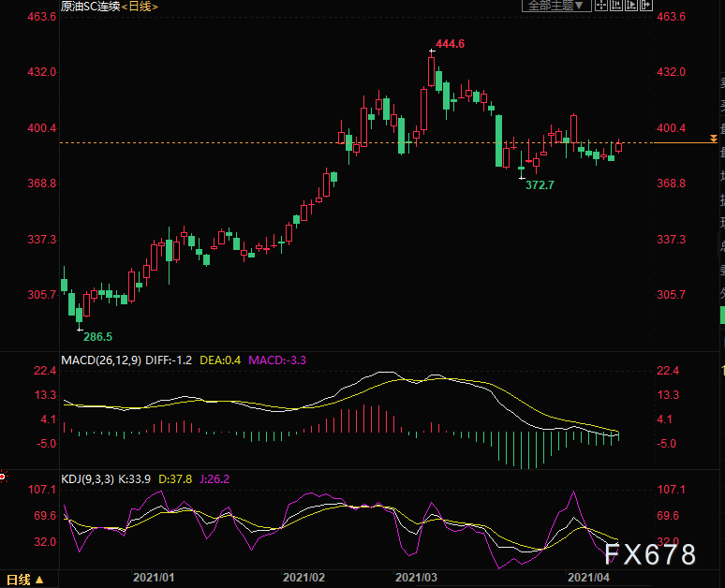
Task: Click the <日线> period label in title
Action: pos(140,7)
